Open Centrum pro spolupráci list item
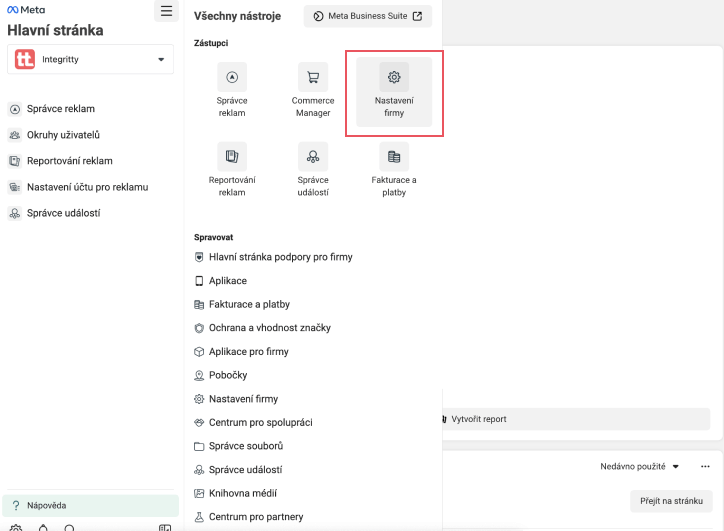The width and height of the screenshot is (724, 531). 260,422
